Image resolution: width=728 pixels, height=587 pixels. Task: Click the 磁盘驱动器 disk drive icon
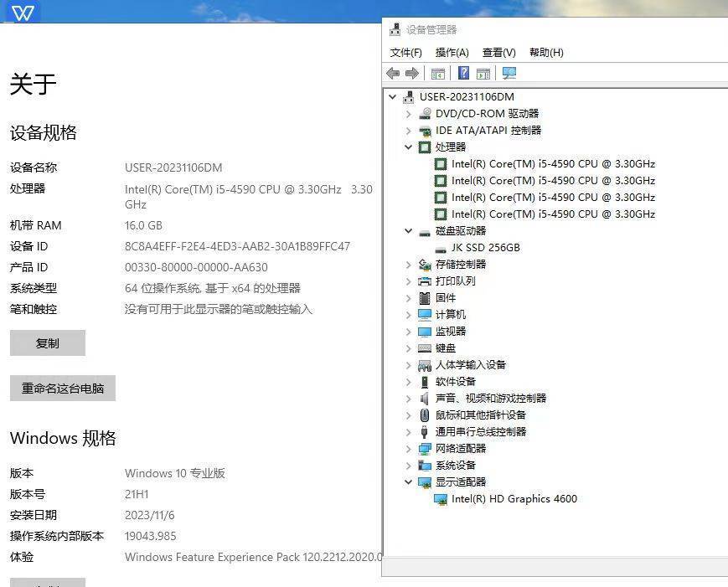tap(425, 232)
